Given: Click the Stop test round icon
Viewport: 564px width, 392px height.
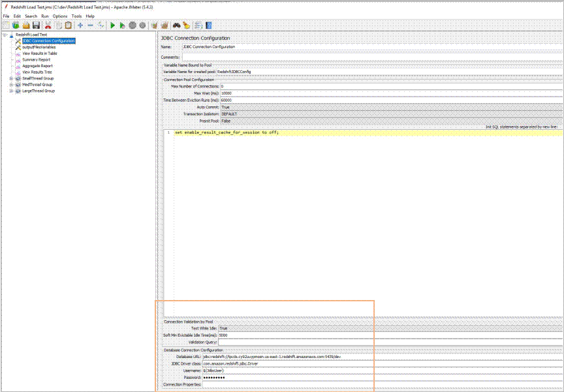Looking at the screenshot, I should 133,25.
